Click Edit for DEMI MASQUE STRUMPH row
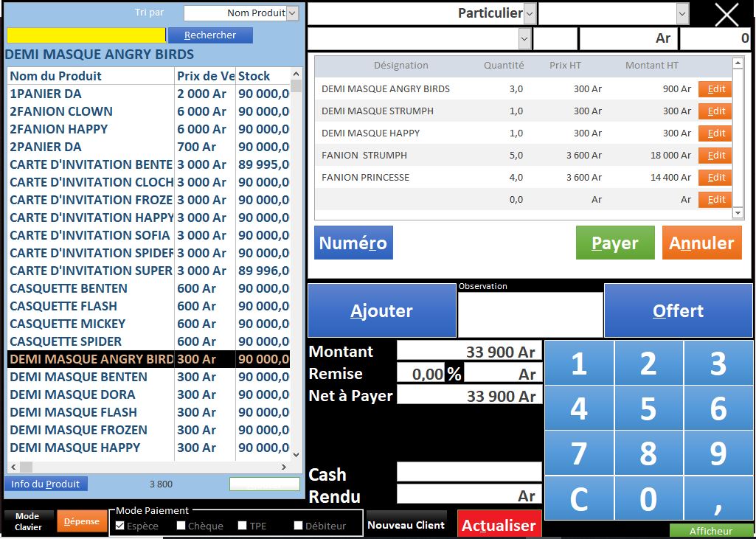756x539 pixels. coord(715,111)
